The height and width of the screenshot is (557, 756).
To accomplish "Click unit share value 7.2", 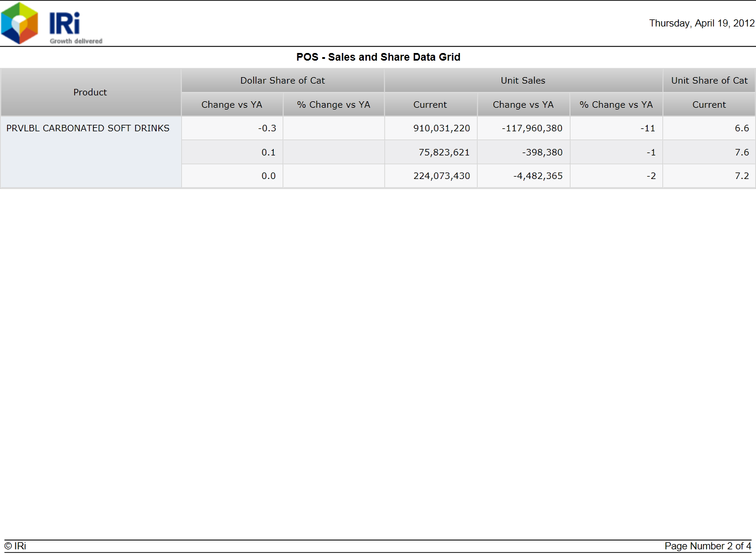I will pyautogui.click(x=709, y=176).
